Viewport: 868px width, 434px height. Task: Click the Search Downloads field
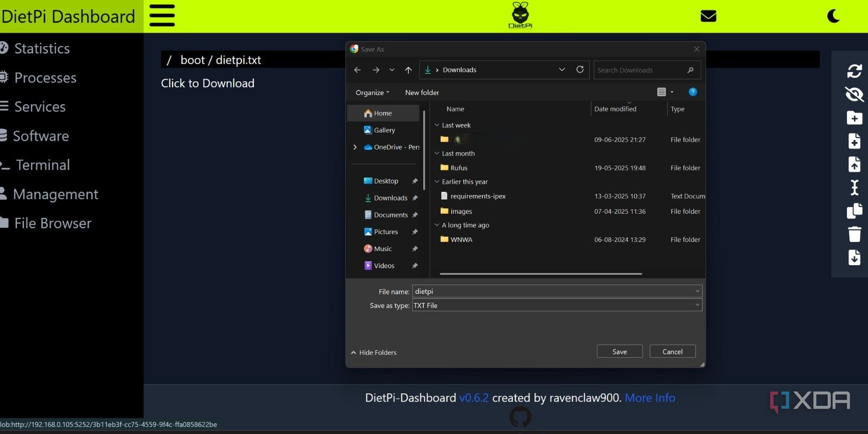click(647, 70)
